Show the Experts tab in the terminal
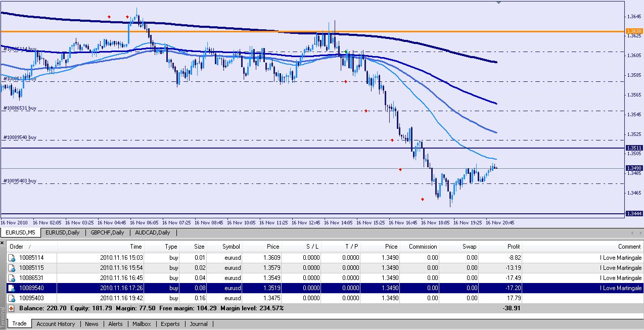This screenshot has width=644, height=330. click(x=170, y=324)
